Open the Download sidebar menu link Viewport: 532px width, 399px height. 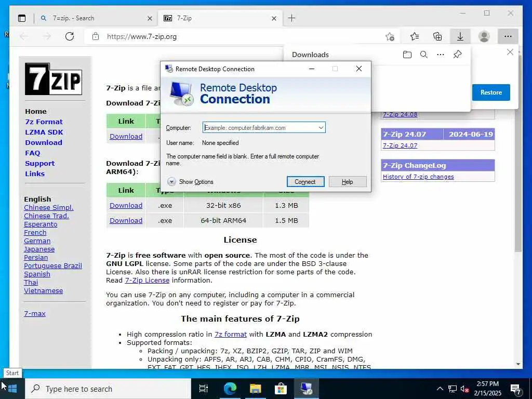click(x=44, y=142)
